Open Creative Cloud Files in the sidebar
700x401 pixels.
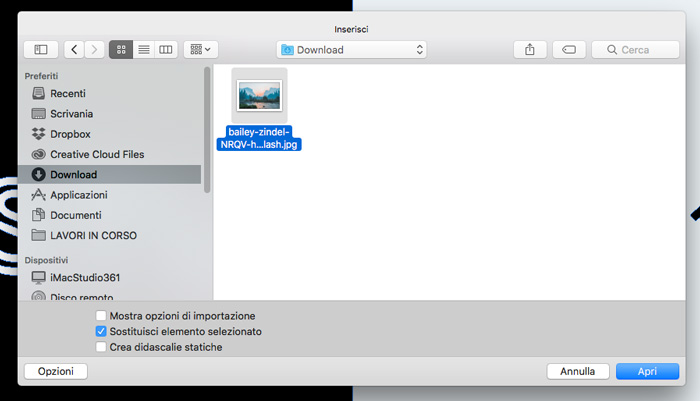(x=110, y=154)
